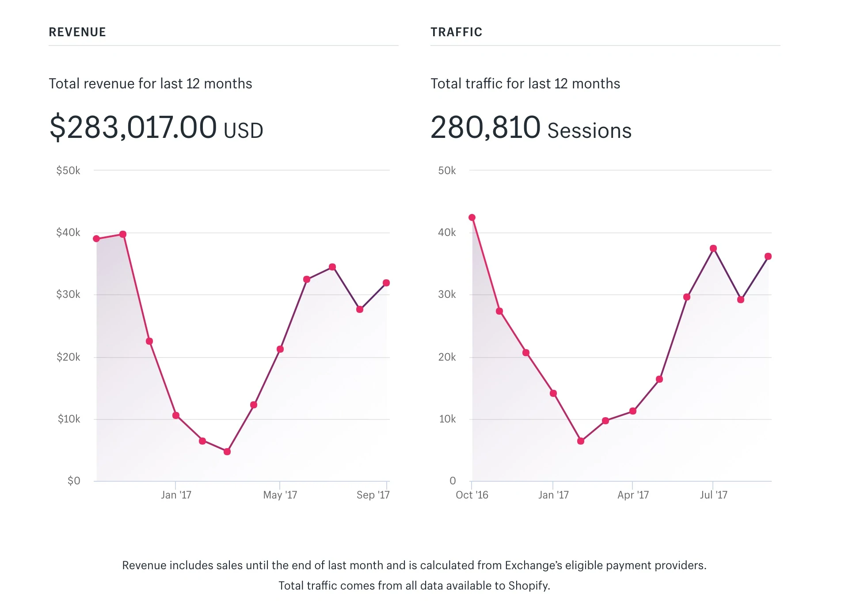Click the highest data point on traffic chart
The height and width of the screenshot is (609, 868).
click(472, 217)
